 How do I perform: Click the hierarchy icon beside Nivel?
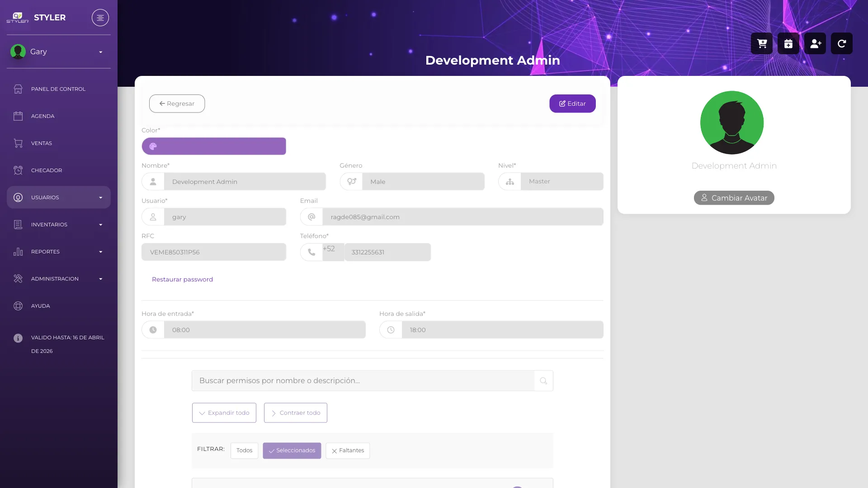[510, 182]
